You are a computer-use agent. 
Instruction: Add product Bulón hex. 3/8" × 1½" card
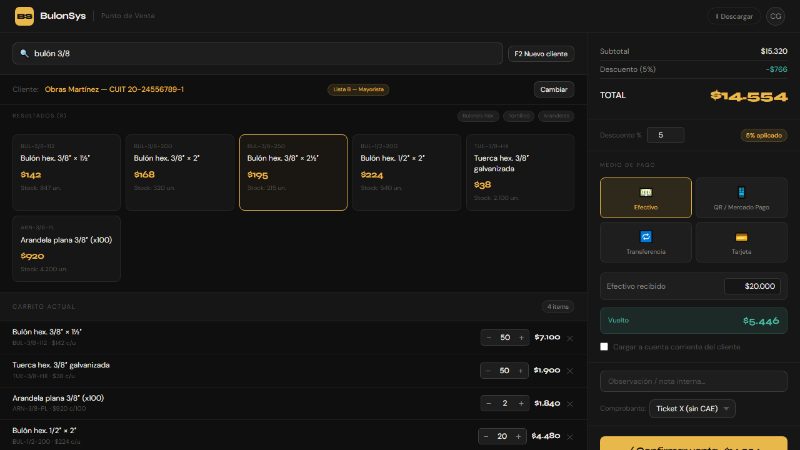pyautogui.click(x=66, y=172)
